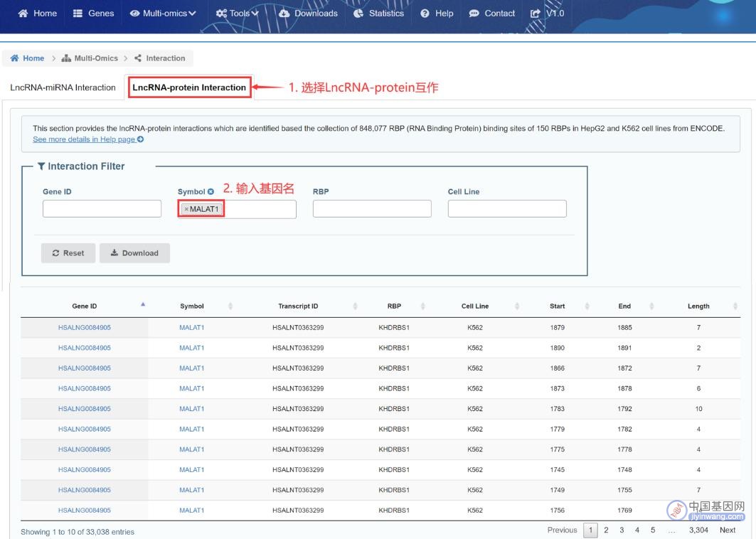Go to page 4 in pagination
This screenshot has width=756, height=539.
pyautogui.click(x=637, y=530)
